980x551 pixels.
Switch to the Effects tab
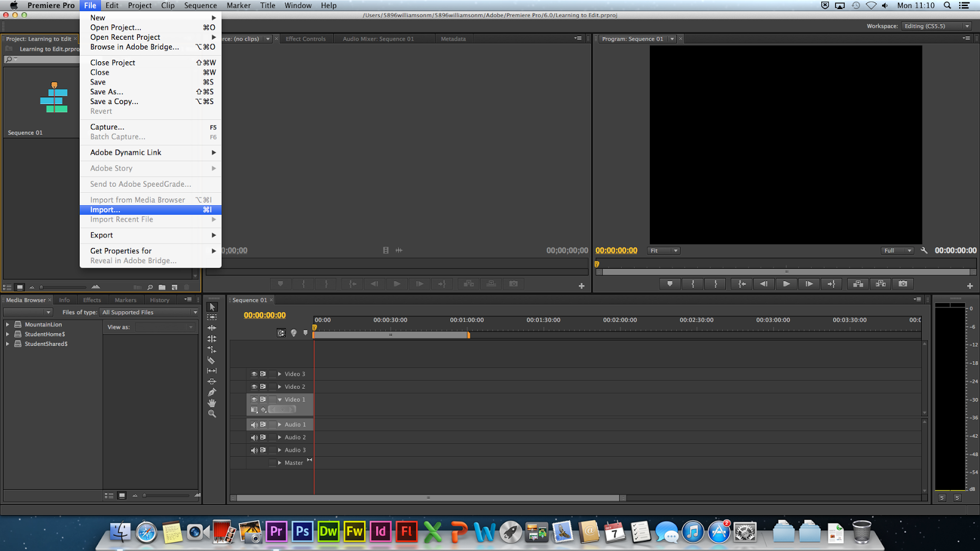(92, 300)
